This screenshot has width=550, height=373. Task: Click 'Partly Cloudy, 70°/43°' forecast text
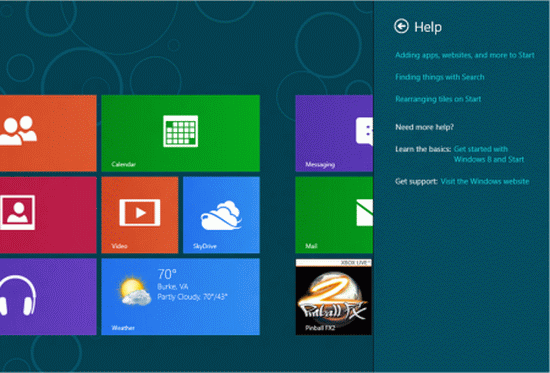[192, 297]
